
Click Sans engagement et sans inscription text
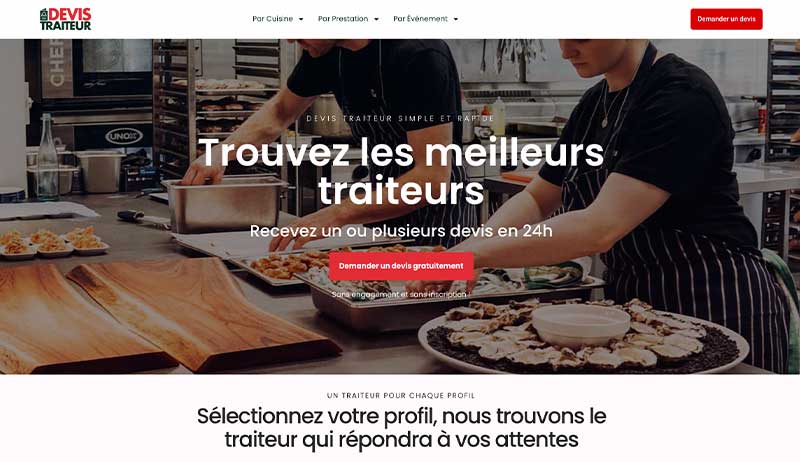(x=399, y=294)
